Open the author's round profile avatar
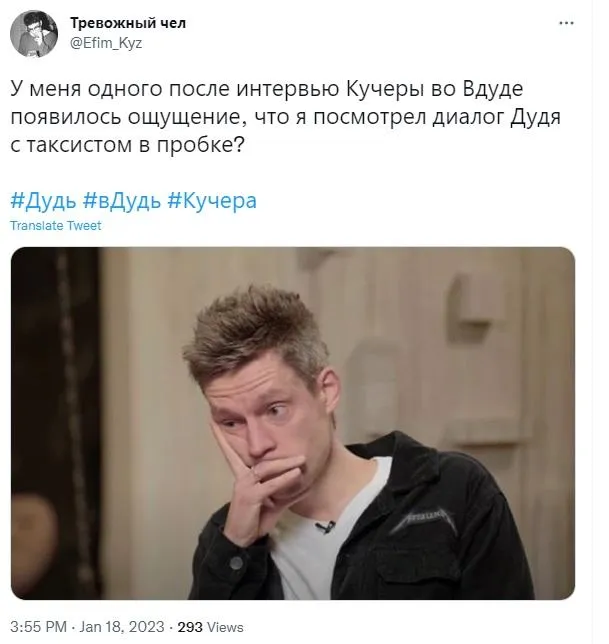The height and width of the screenshot is (644, 609). pyautogui.click(x=34, y=34)
